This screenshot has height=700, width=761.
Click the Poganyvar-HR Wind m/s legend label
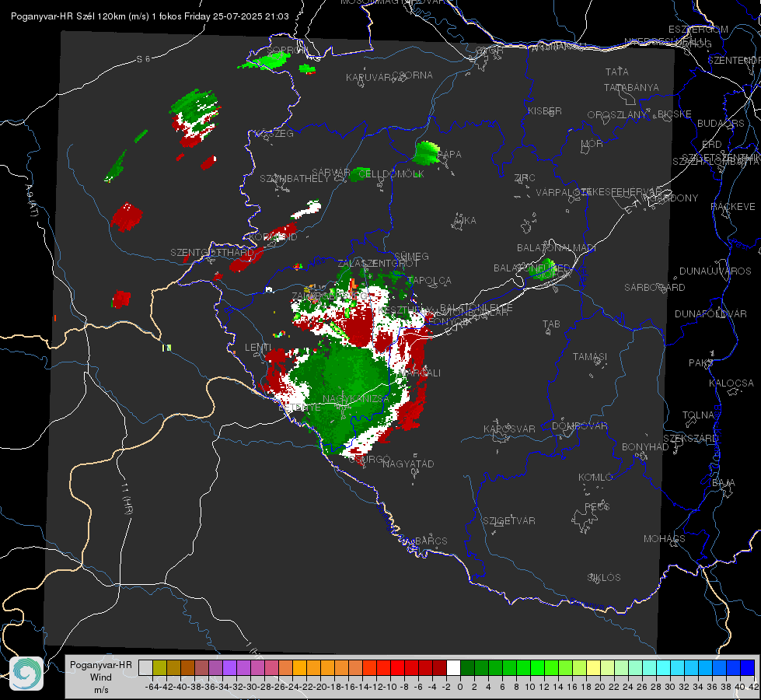[x=101, y=677]
